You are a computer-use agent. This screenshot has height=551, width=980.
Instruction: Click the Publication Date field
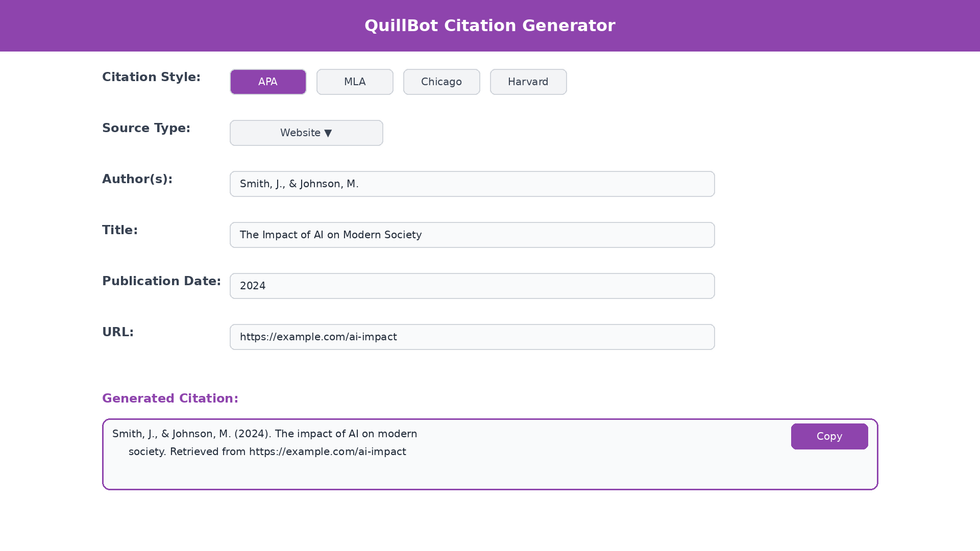472,286
